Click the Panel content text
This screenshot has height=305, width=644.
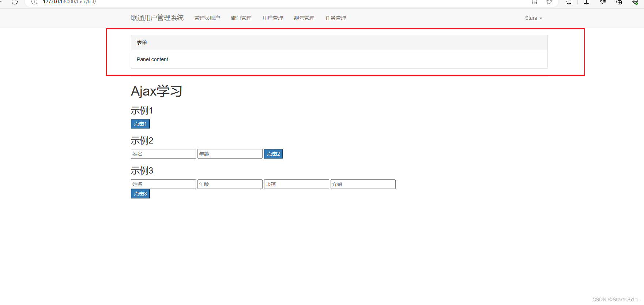pos(152,59)
